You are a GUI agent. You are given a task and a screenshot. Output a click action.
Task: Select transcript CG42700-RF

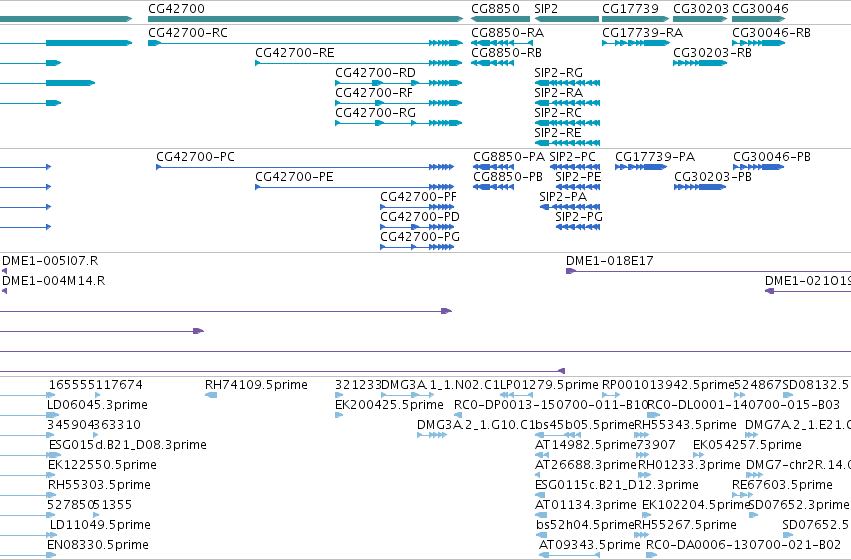click(x=374, y=93)
